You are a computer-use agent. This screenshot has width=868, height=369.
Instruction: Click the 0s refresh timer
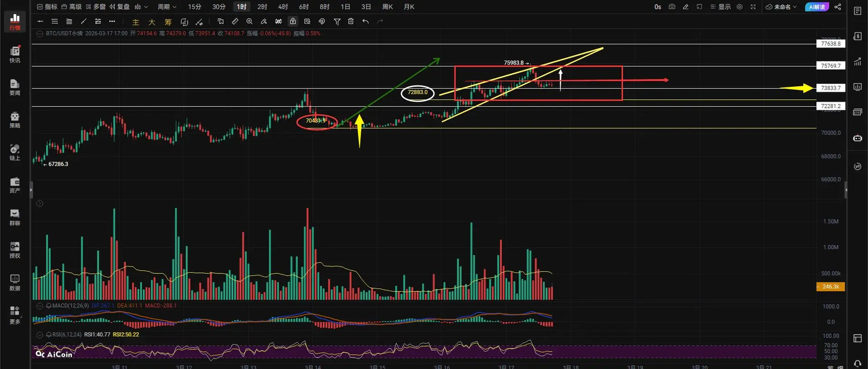658,7
